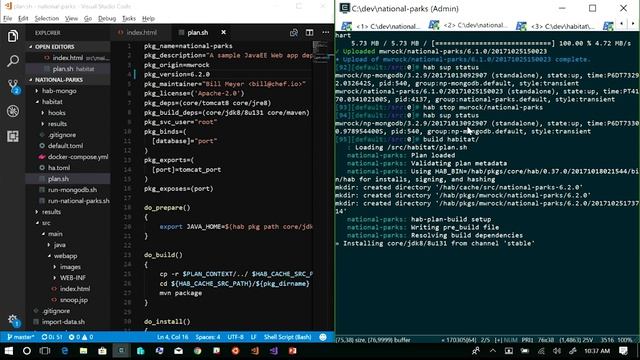640x360 pixels.
Task: Open the Explorer view in activity bar
Action: [x=13, y=36]
